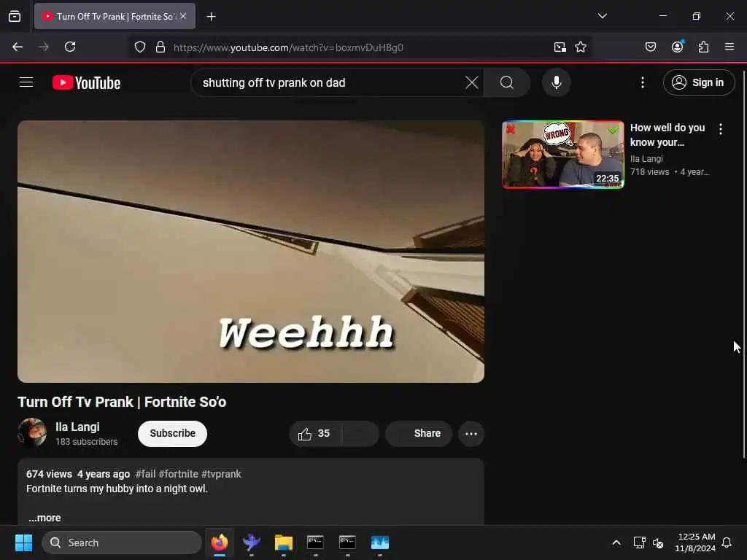
Task: Open the taskbar clock and date
Action: click(695, 542)
